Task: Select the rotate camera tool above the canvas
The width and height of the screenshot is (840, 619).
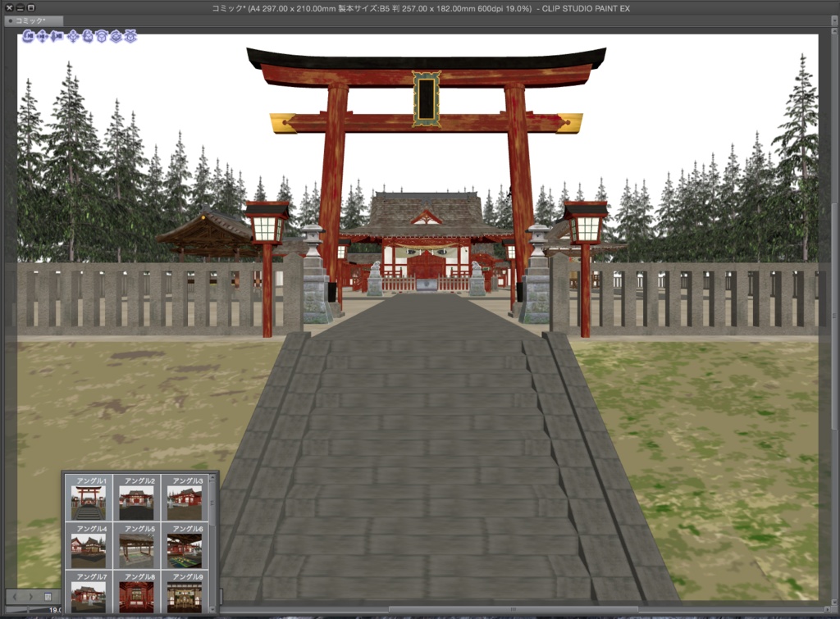Action: point(29,36)
